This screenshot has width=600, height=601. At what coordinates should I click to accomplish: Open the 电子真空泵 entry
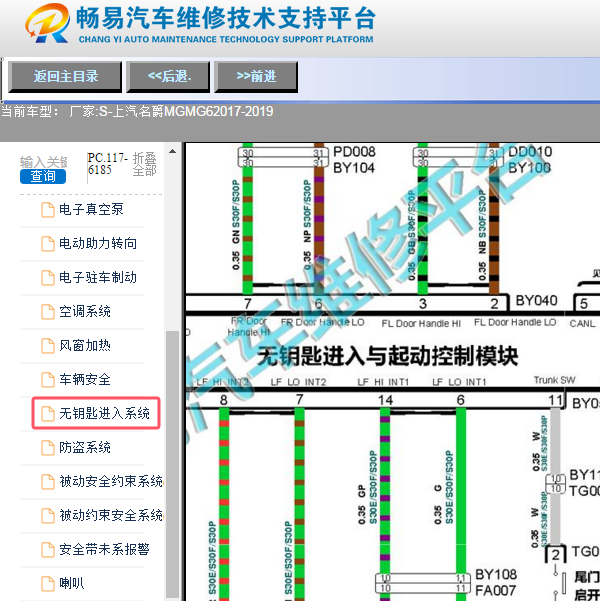(x=91, y=209)
